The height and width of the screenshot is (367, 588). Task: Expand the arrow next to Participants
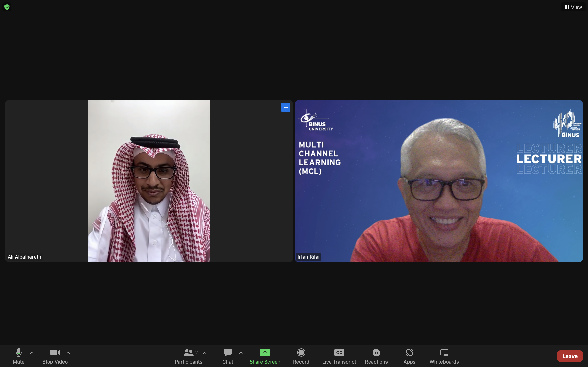(x=205, y=353)
